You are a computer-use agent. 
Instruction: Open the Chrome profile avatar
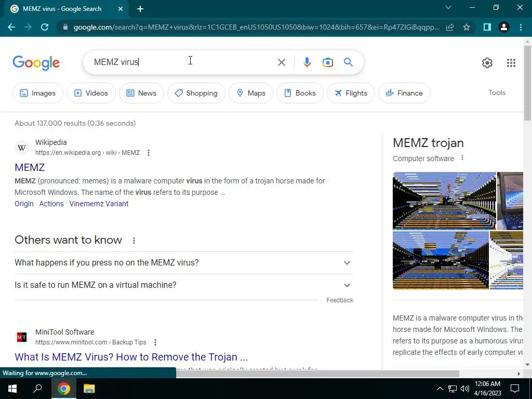coord(504,27)
